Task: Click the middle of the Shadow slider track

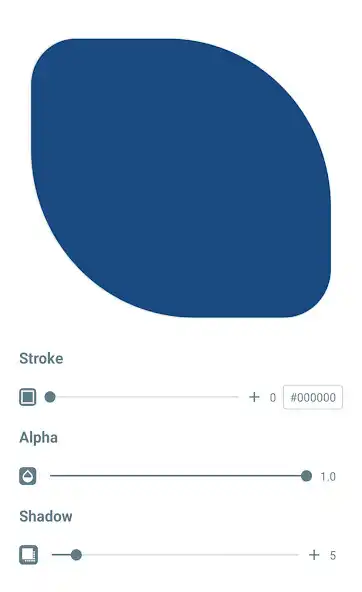Action: point(175,555)
